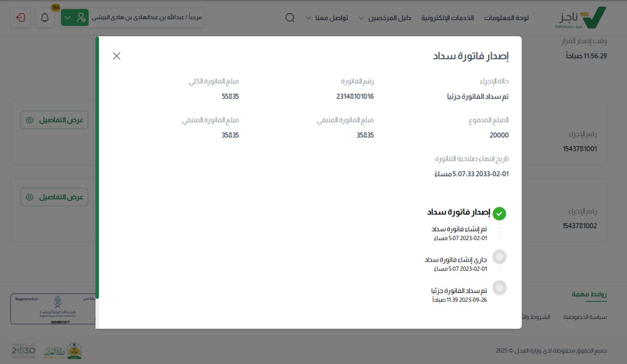
Task: Close the إصدار فاتورة سداد dialog
Action: [x=117, y=56]
